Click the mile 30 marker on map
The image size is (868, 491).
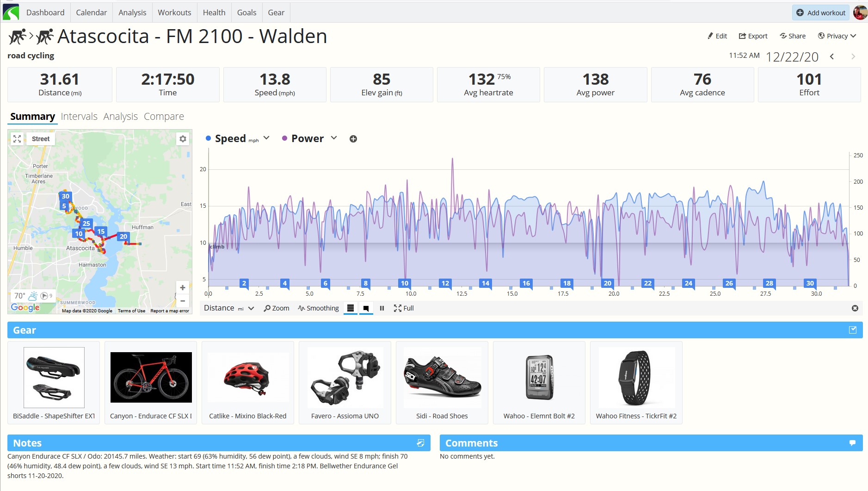pos(66,196)
